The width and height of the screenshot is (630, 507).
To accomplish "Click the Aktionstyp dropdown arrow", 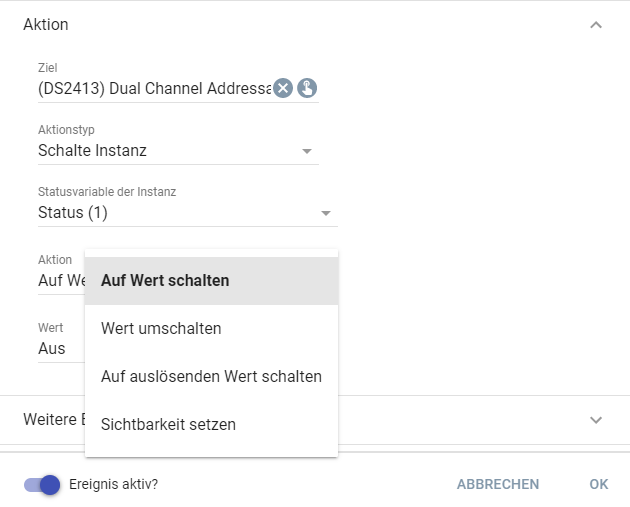I will tap(306, 152).
